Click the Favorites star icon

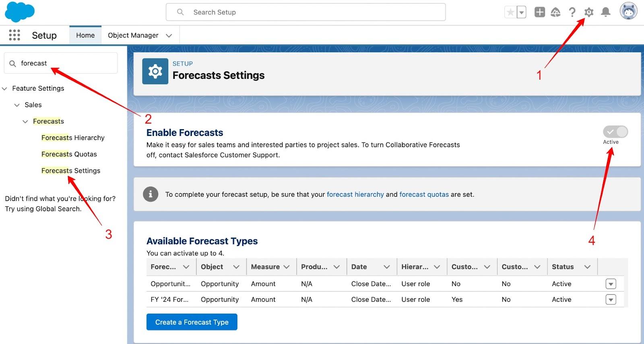[x=510, y=12]
